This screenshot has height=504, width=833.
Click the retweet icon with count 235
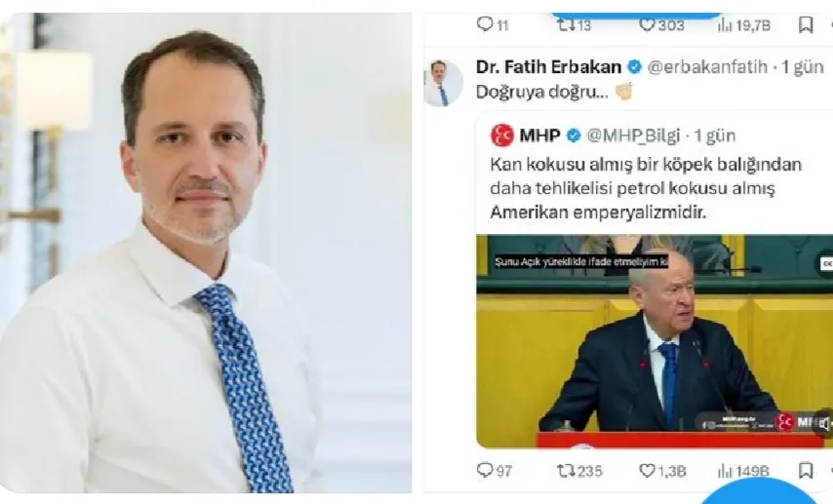click(564, 471)
